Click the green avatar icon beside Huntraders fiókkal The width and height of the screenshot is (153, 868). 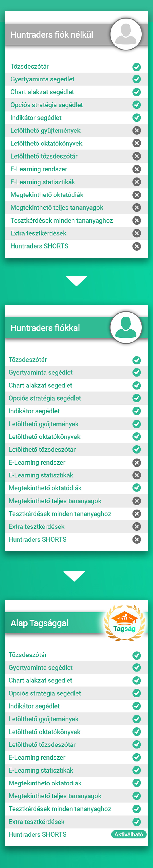click(126, 327)
